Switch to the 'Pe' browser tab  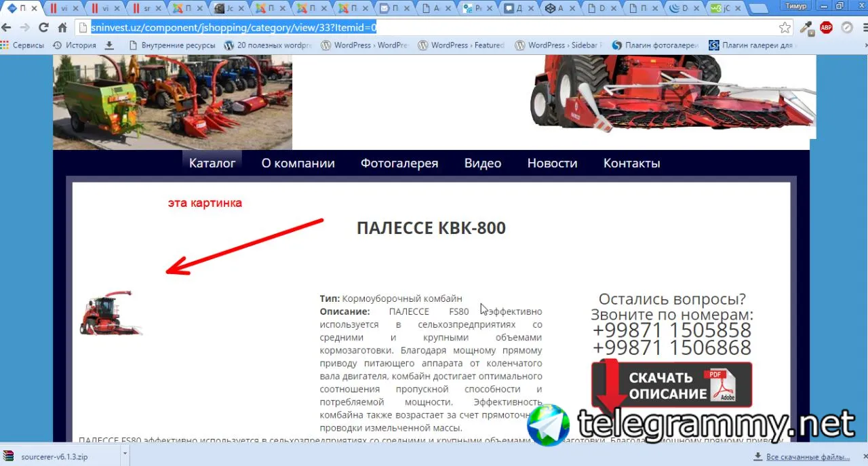pos(478,9)
